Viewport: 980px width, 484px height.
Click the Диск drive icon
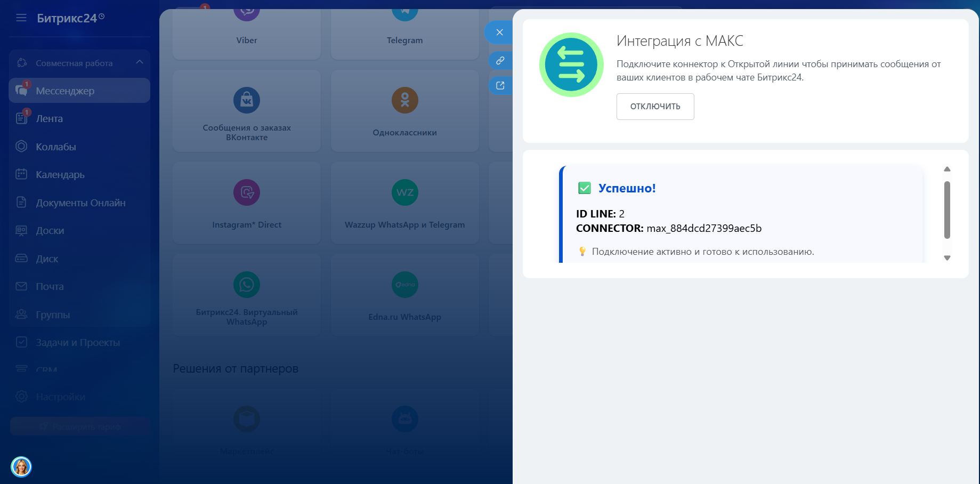coord(21,259)
